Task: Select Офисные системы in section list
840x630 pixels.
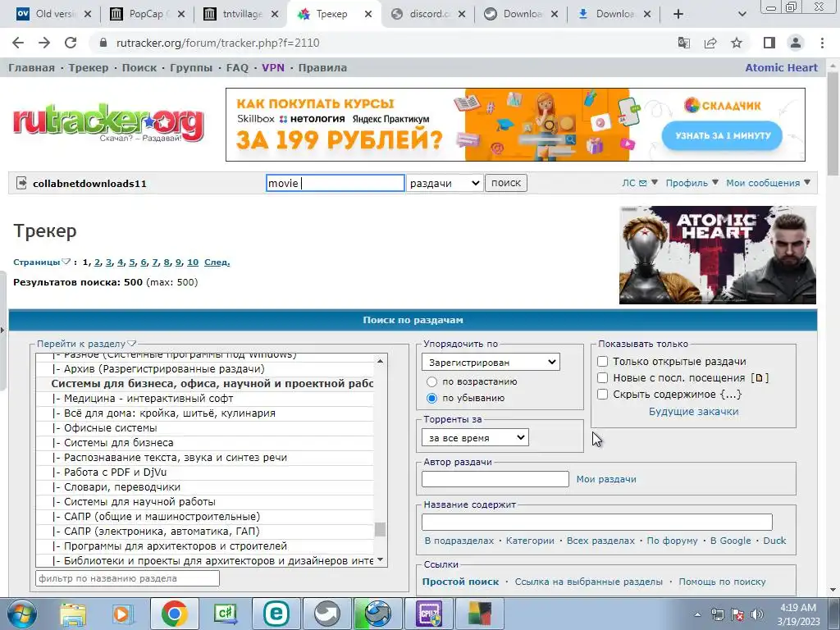Action: pyautogui.click(x=204, y=428)
